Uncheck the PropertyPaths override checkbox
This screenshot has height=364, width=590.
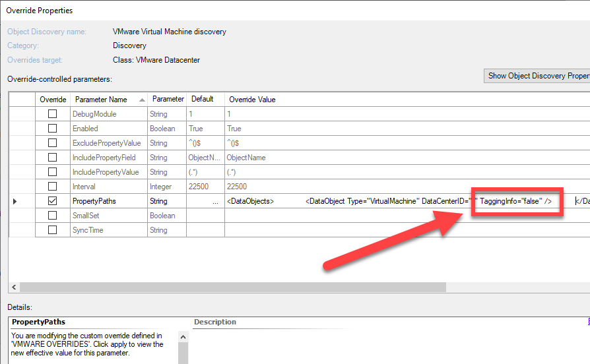(x=52, y=201)
